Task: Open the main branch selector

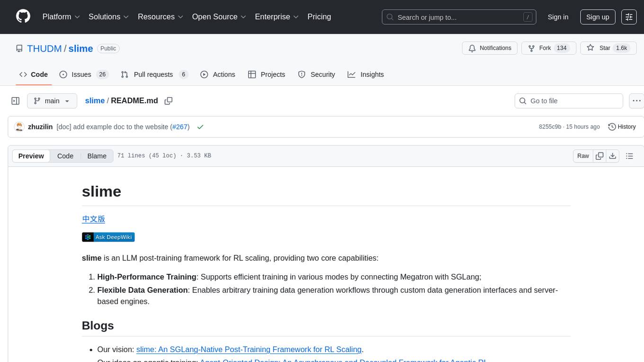Action: [x=52, y=101]
